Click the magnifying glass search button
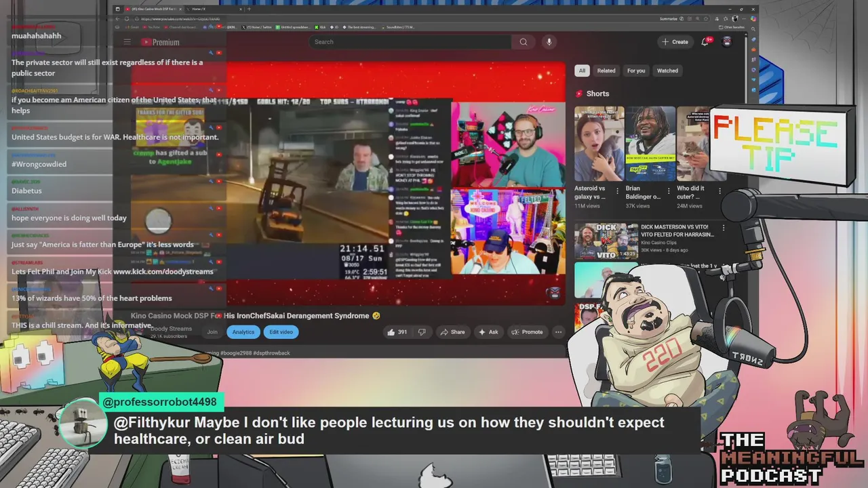This screenshot has height=488, width=868. [x=524, y=42]
